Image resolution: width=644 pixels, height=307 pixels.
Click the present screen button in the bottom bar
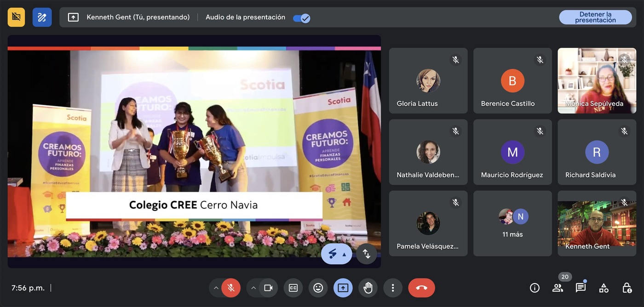tap(343, 288)
